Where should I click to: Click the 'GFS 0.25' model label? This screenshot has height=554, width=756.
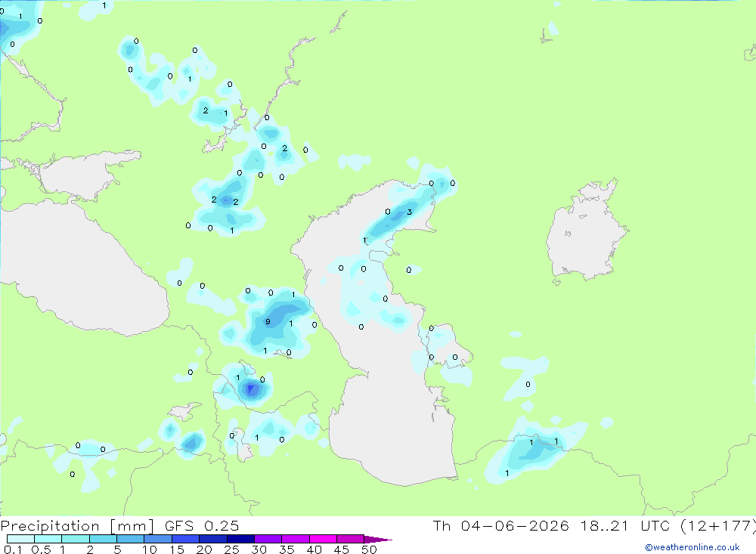202,526
